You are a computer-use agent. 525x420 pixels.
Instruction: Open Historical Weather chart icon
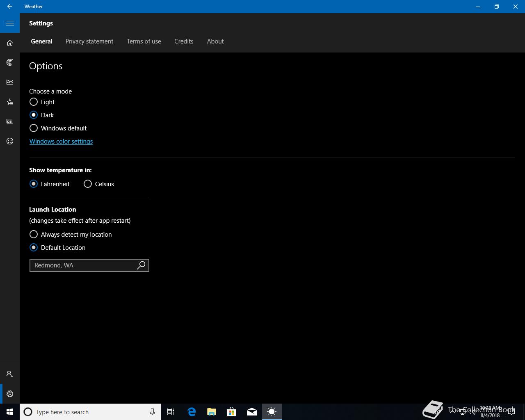pos(10,82)
